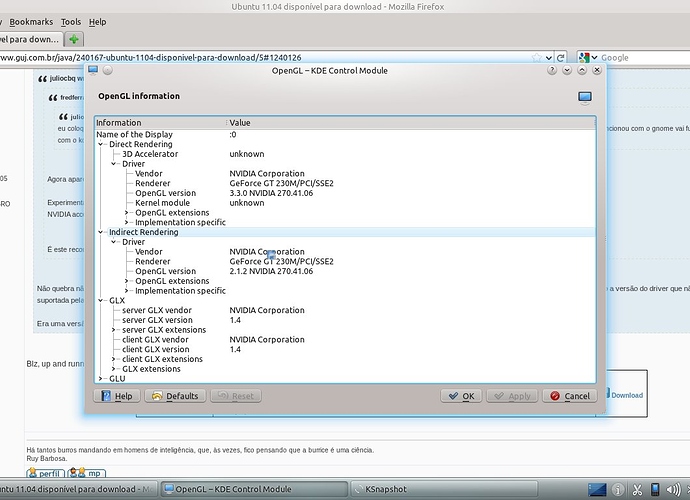The image size is (690, 500).
Task: Click the value '3.3.0 NVIDIA 270.41.06'
Action: click(271, 193)
